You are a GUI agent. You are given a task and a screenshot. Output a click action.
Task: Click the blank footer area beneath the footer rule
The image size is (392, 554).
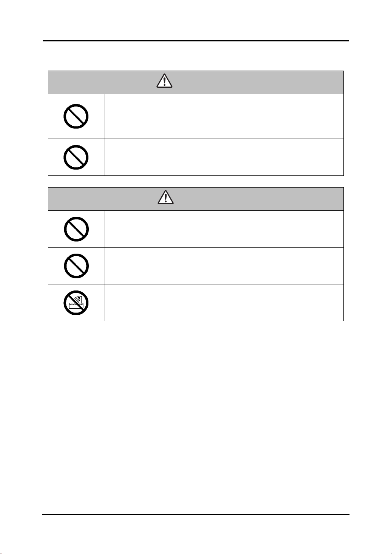(195, 533)
